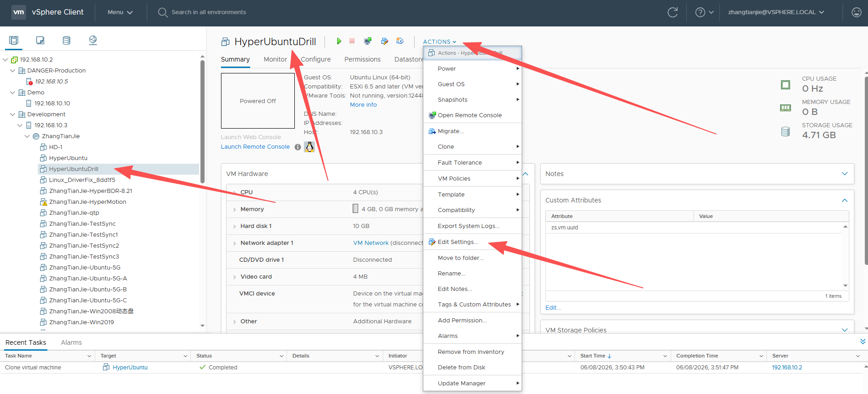
Task: Click the search magnifier icon
Action: click(163, 12)
